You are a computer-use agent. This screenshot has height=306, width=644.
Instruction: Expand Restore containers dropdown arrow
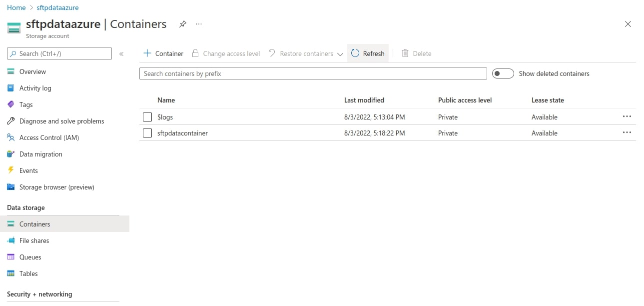pyautogui.click(x=340, y=54)
